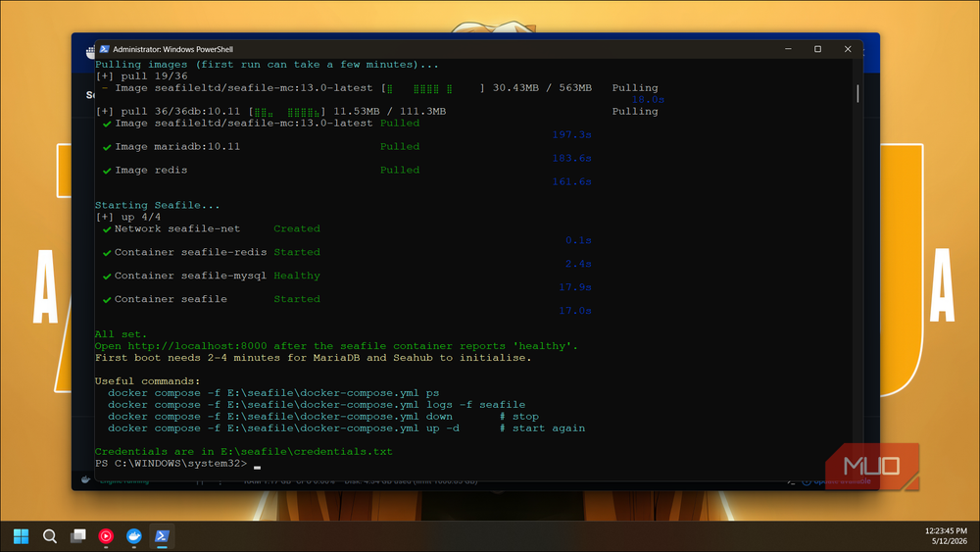This screenshot has width=980, height=552.
Task: Click the '17.9s' seafile-mysql timing value
Action: coord(575,287)
